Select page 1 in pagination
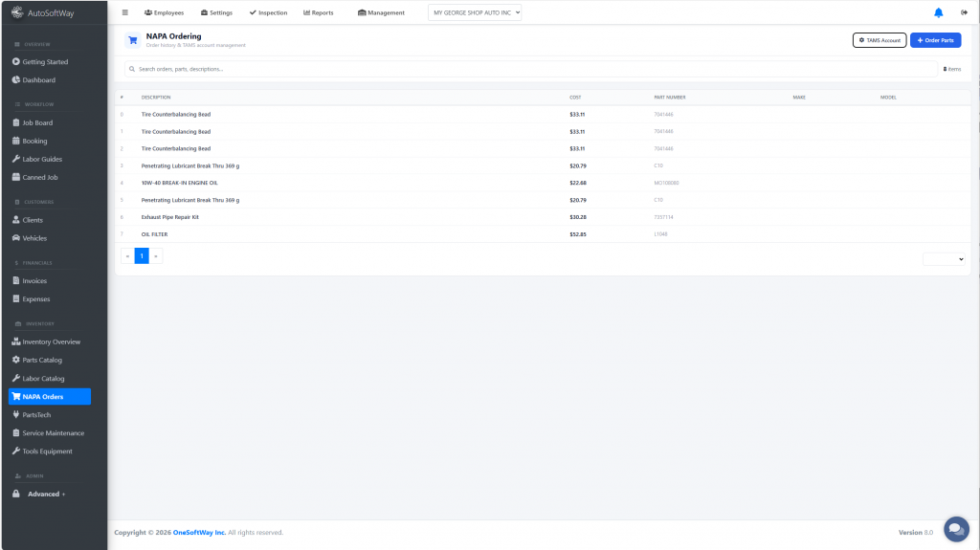This screenshot has height=550, width=980. pyautogui.click(x=142, y=255)
